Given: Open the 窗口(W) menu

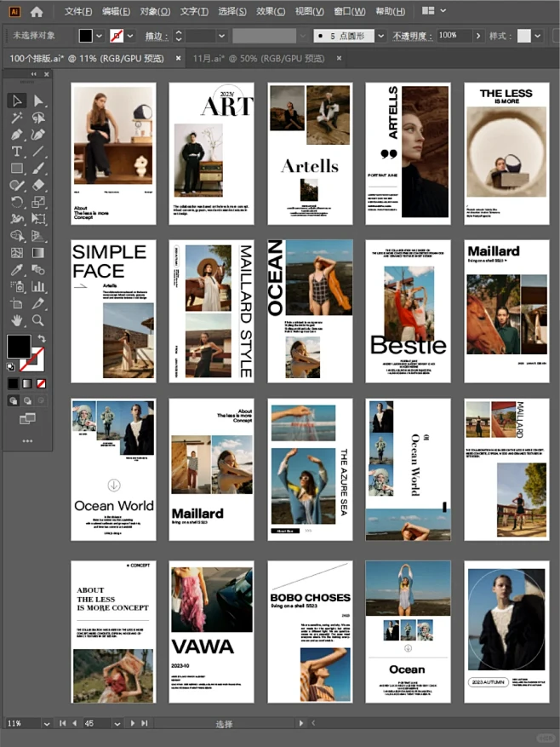Looking at the screenshot, I should [x=350, y=11].
